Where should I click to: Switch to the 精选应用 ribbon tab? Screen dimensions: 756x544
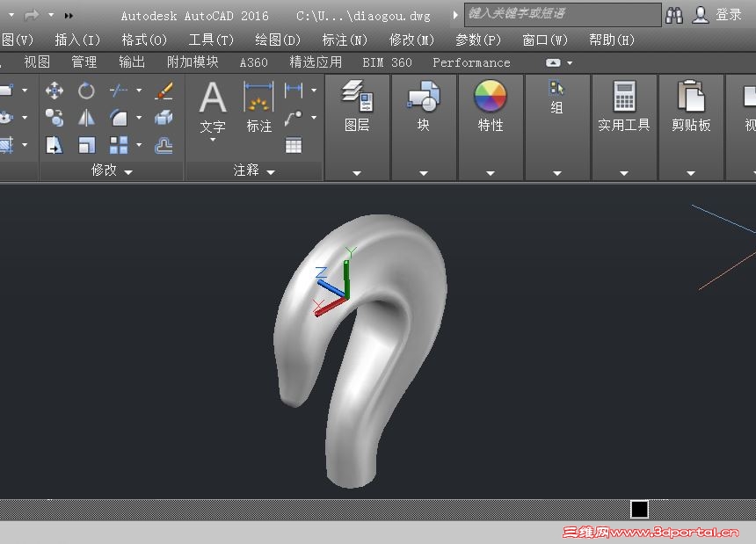316,62
